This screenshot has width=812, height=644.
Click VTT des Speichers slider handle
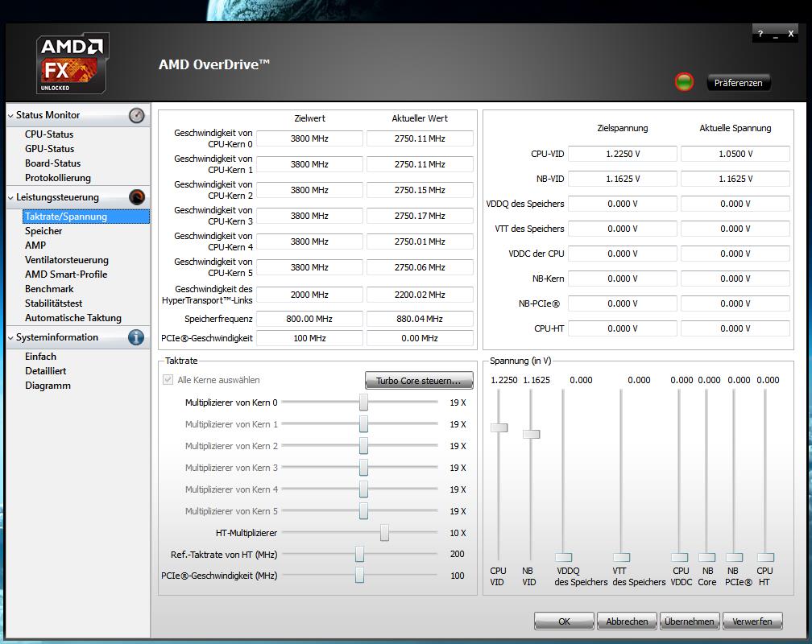[x=621, y=558]
